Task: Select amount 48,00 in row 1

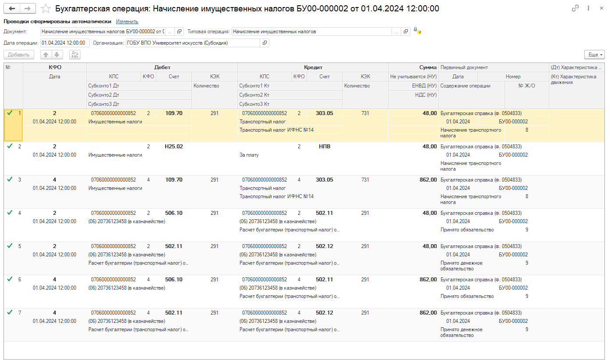Action: (x=430, y=113)
